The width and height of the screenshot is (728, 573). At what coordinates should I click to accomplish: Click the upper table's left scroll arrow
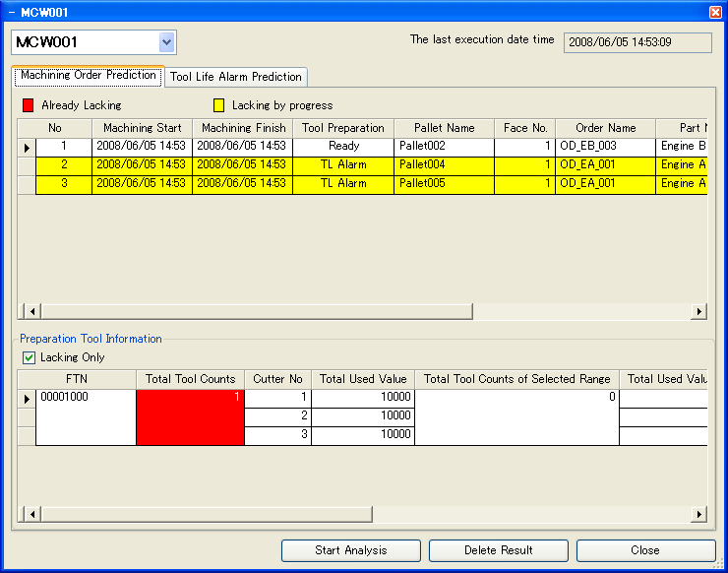tap(32, 311)
